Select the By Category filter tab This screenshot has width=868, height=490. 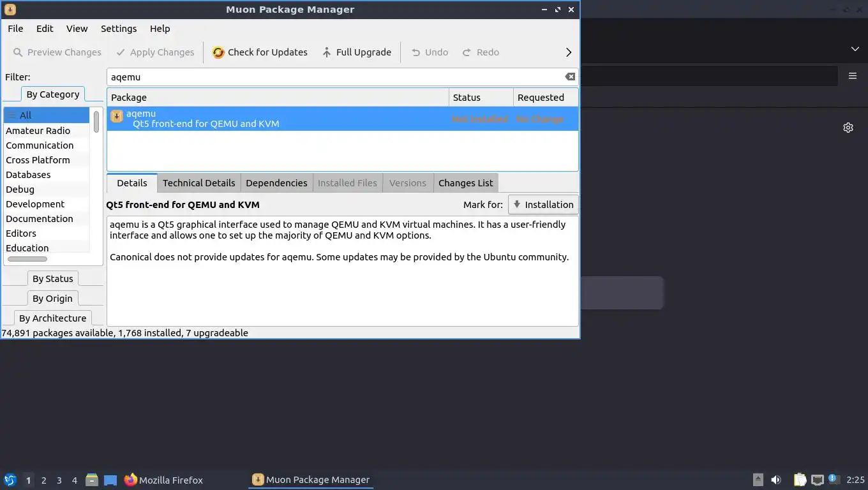[53, 94]
